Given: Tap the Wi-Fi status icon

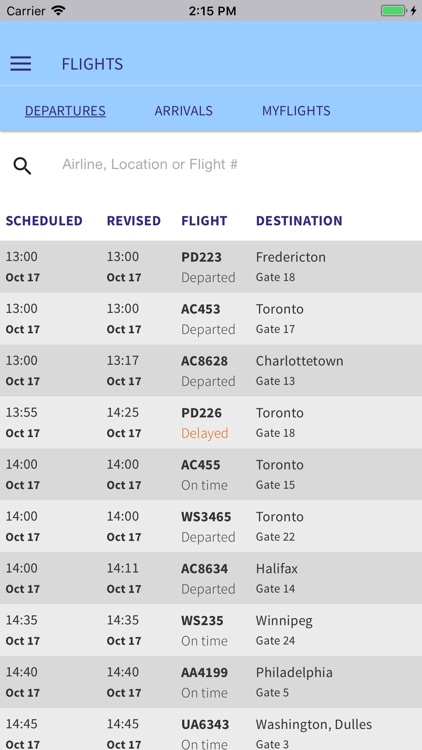Looking at the screenshot, I should coord(58,10).
